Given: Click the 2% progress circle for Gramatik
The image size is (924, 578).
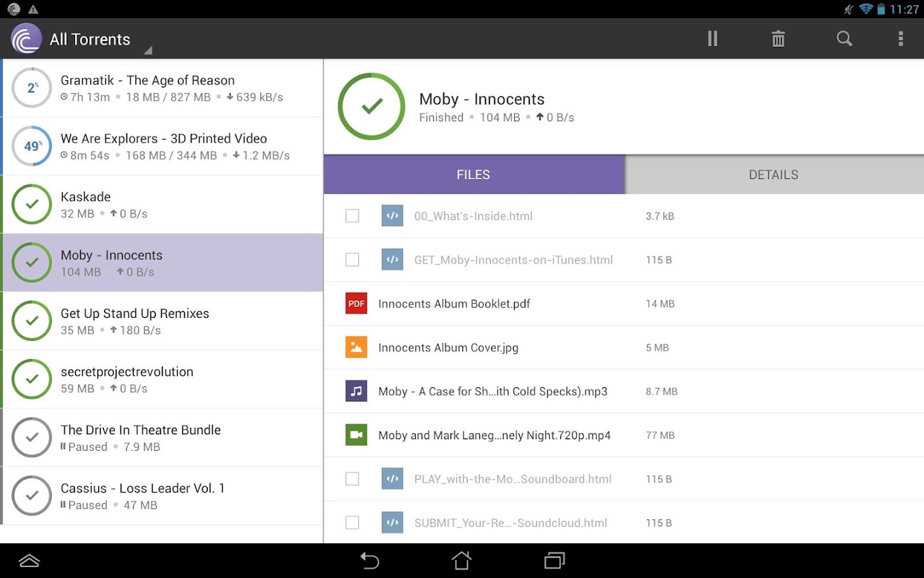Looking at the screenshot, I should (x=32, y=88).
